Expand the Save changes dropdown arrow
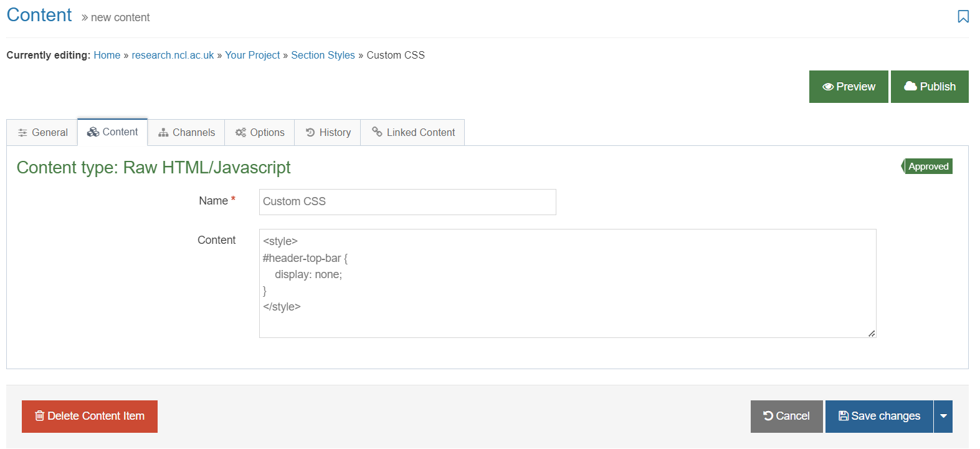Image resolution: width=980 pixels, height=449 pixels. click(943, 416)
